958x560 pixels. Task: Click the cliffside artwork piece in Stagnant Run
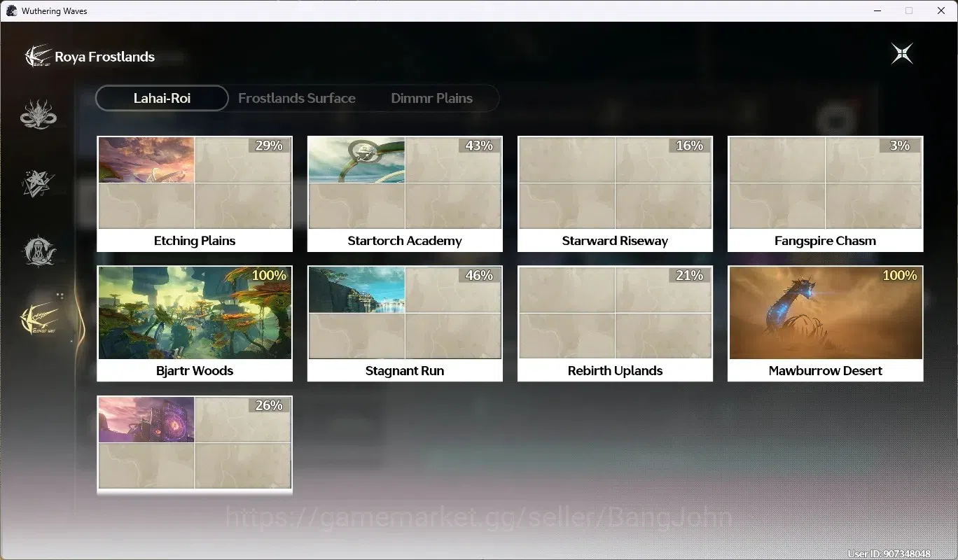click(357, 290)
